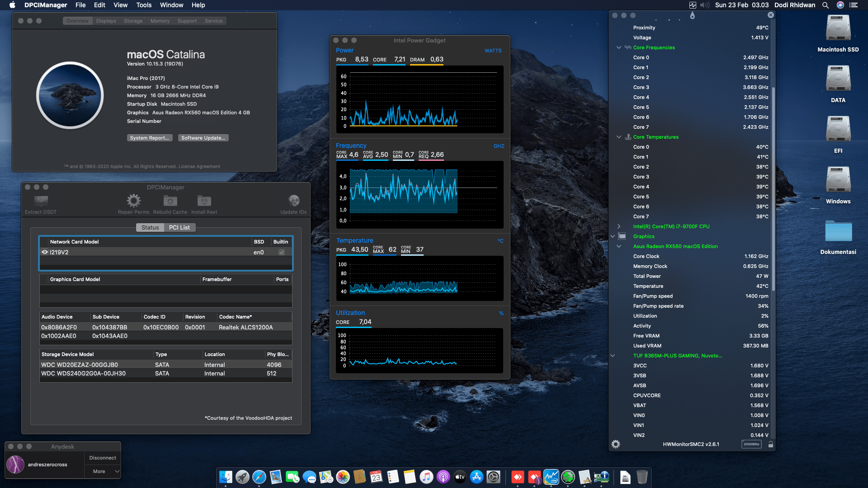
Task: Open Storage tab in About This Mac
Action: click(133, 21)
